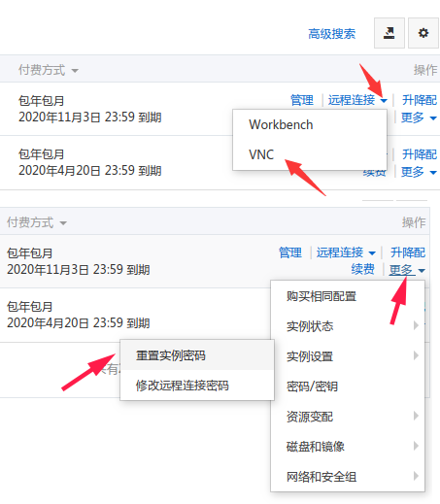Expand the top 远程连接 dropdown arrow
440x504 pixels.
[x=384, y=101]
